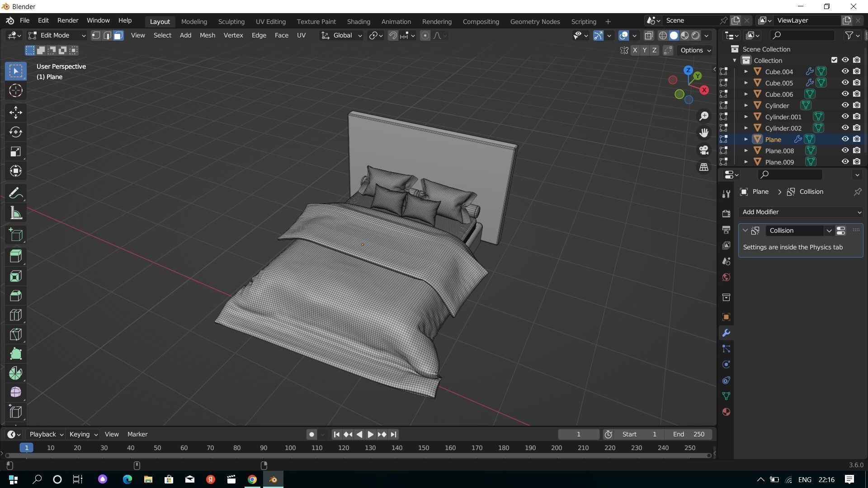868x488 pixels.
Task: Open Google Chrome from the taskbar
Action: tap(252, 479)
